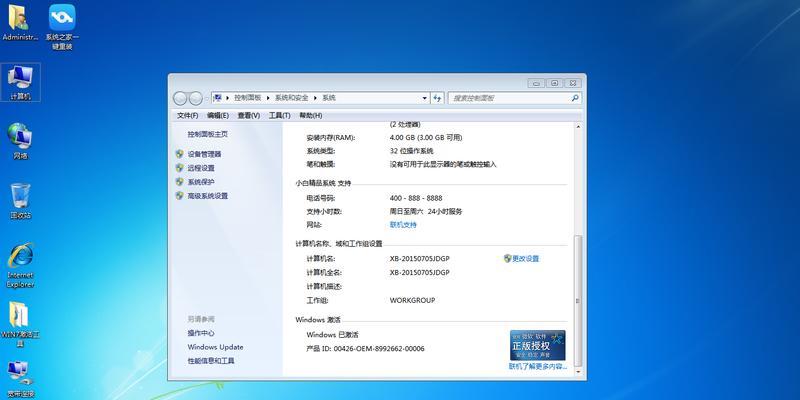
Task: Click the refresh icon beside address bar
Action: [437, 98]
